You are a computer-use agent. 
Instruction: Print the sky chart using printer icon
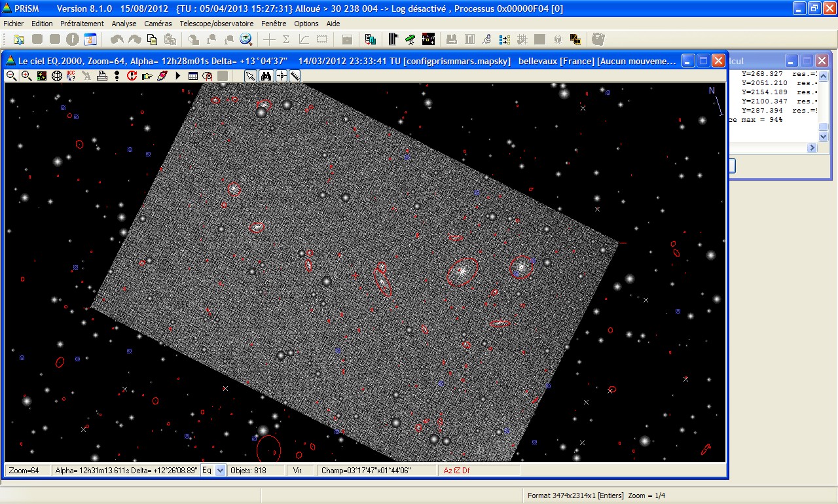pyautogui.click(x=102, y=76)
